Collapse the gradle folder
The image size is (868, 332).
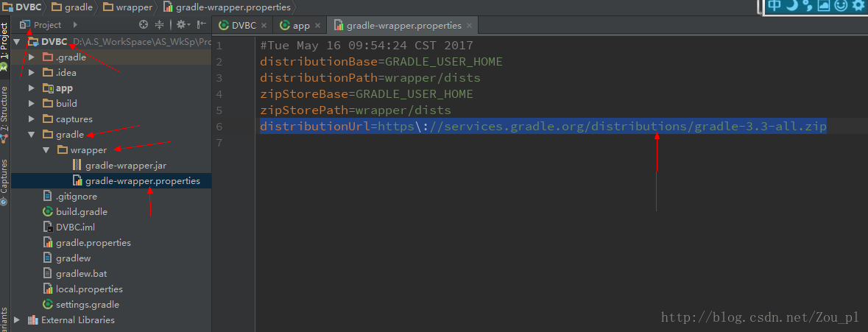pyautogui.click(x=32, y=135)
